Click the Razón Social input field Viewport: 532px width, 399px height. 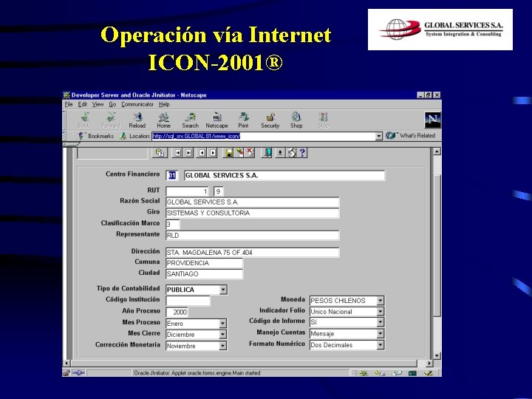tap(253, 202)
